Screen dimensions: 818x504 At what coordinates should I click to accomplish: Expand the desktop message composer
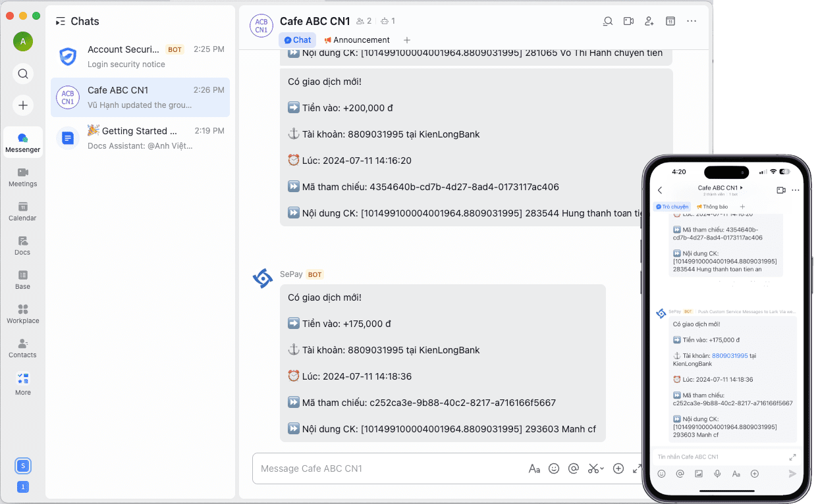pos(636,468)
